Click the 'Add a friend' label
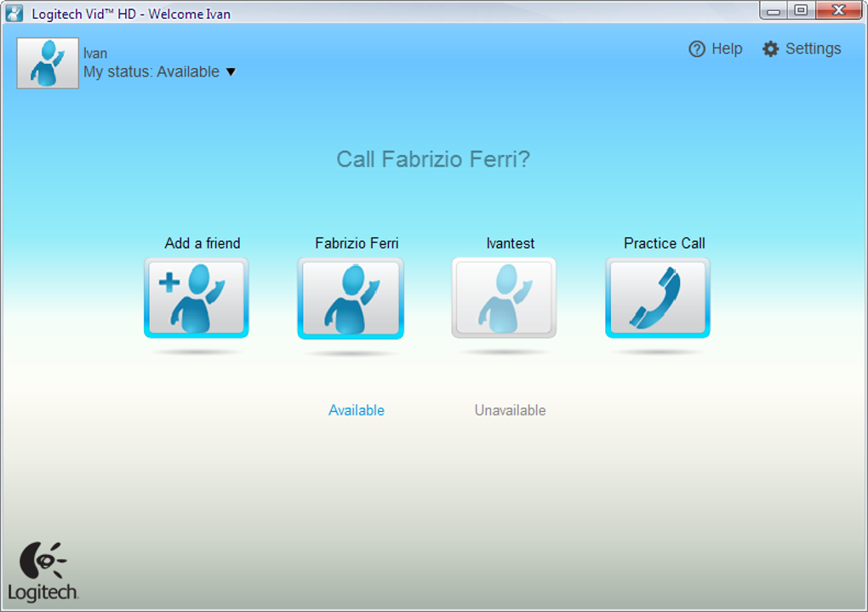The image size is (868, 612). (202, 243)
